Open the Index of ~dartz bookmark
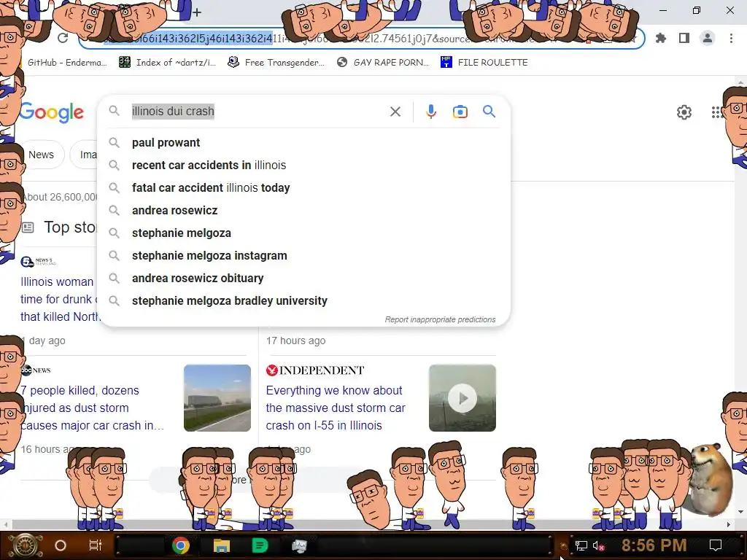The width and height of the screenshot is (747, 560). click(168, 62)
